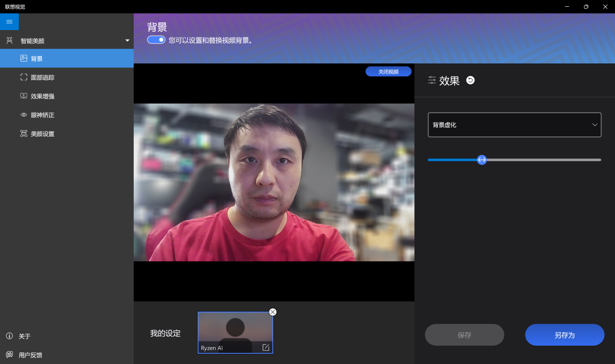Click the blur intensity slider handle
The image size is (615, 364).
[482, 160]
